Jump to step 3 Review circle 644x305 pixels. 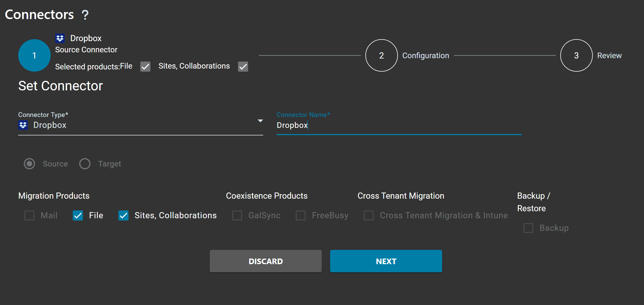pos(576,55)
